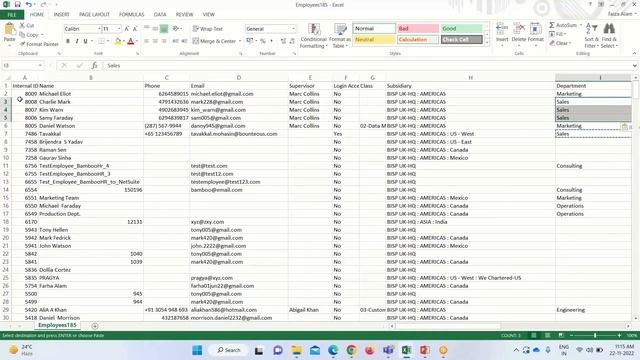Select the Format Painter tool
This screenshot has height=360, width=640.
click(39, 44)
